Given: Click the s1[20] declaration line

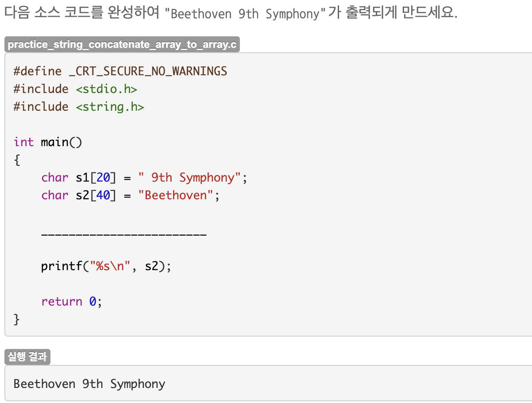Looking at the screenshot, I should tap(144, 178).
